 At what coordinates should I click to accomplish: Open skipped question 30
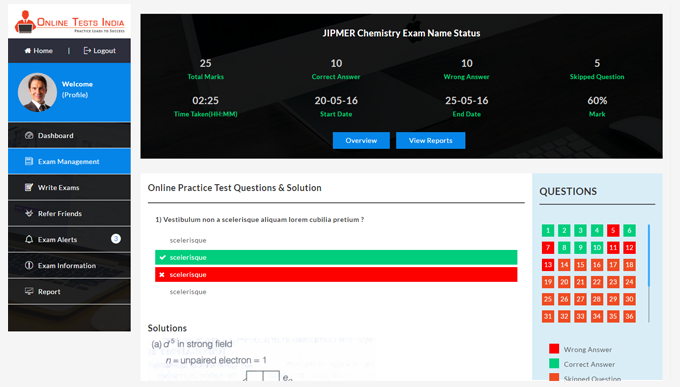point(629,299)
